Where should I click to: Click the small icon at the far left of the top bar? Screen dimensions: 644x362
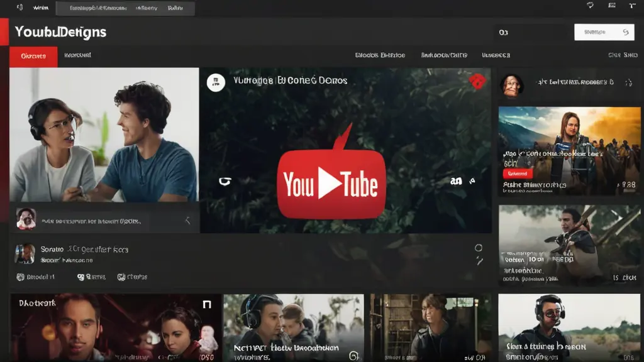(x=19, y=8)
